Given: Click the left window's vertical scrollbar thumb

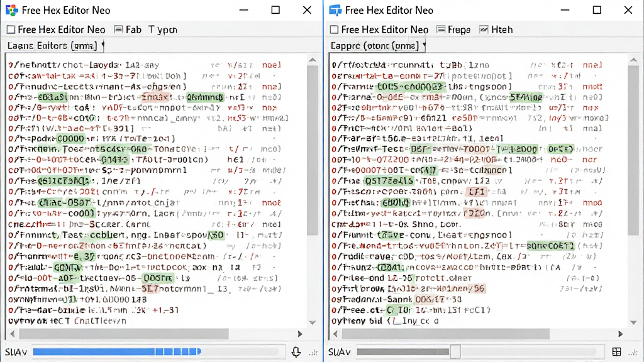Looking at the screenshot, I should pos(313,150).
